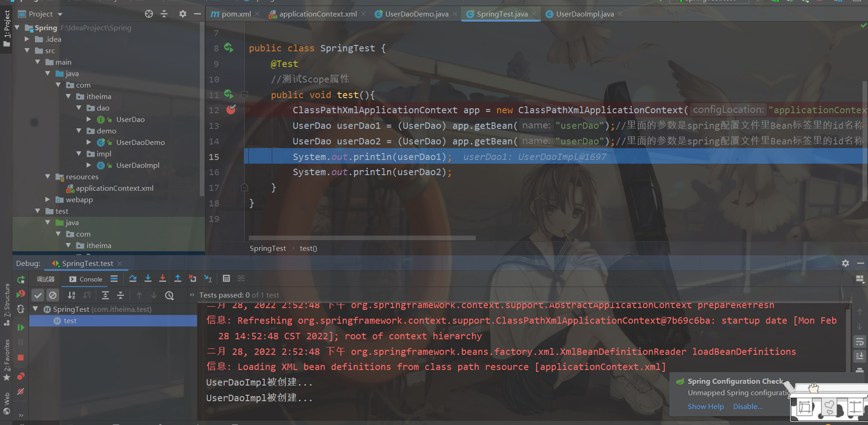Drop Frame in debugger toolbar
The height and width of the screenshot is (425, 868).
pos(192,279)
